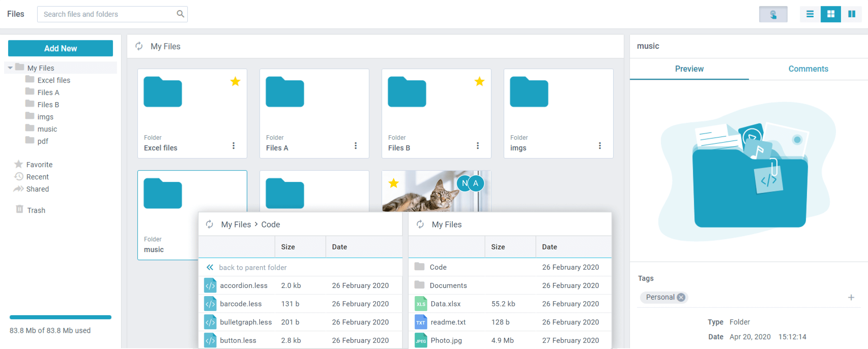Switch to list view layout
The height and width of the screenshot is (349, 868).
[x=810, y=14]
